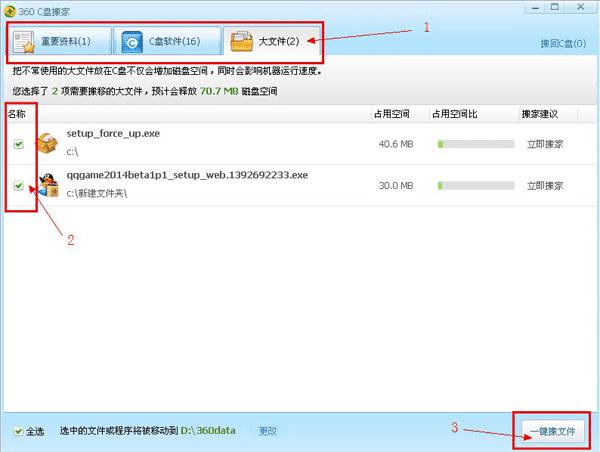Click the 360 logo in the title bar
Screen dimensions: 600x452
coord(10,11)
